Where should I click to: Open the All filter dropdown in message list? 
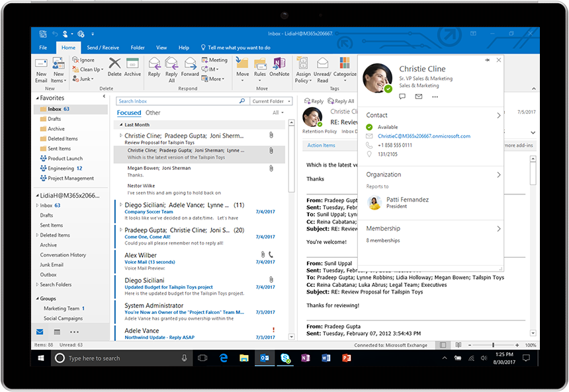coord(279,113)
